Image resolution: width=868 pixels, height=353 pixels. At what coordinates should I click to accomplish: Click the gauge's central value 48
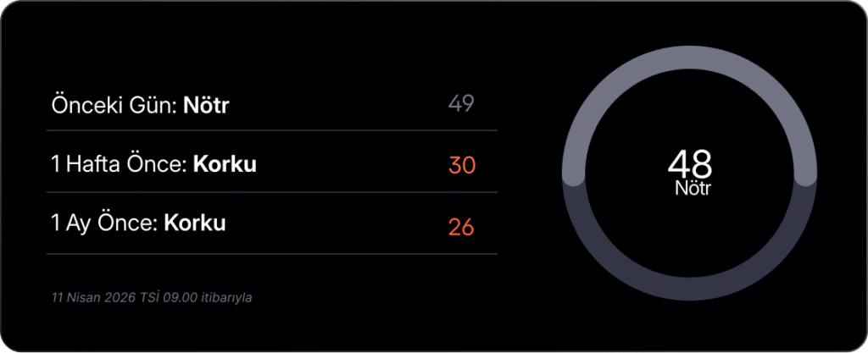tap(689, 163)
